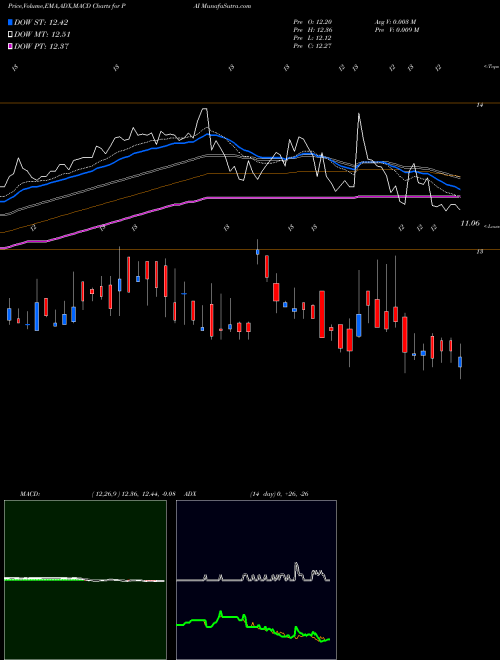Select the 'DOW ST: 12.42' legend label
The width and height of the screenshot is (500, 660).
pos(41,22)
